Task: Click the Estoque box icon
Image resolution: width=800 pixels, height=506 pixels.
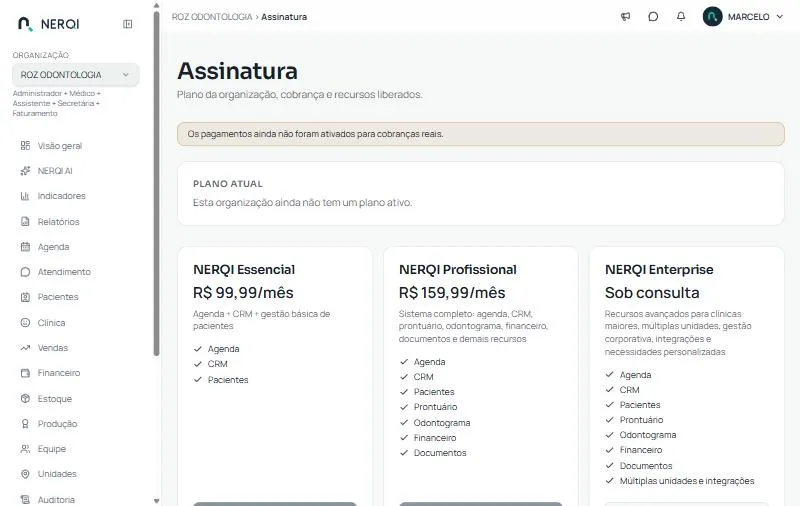Action: pos(25,398)
